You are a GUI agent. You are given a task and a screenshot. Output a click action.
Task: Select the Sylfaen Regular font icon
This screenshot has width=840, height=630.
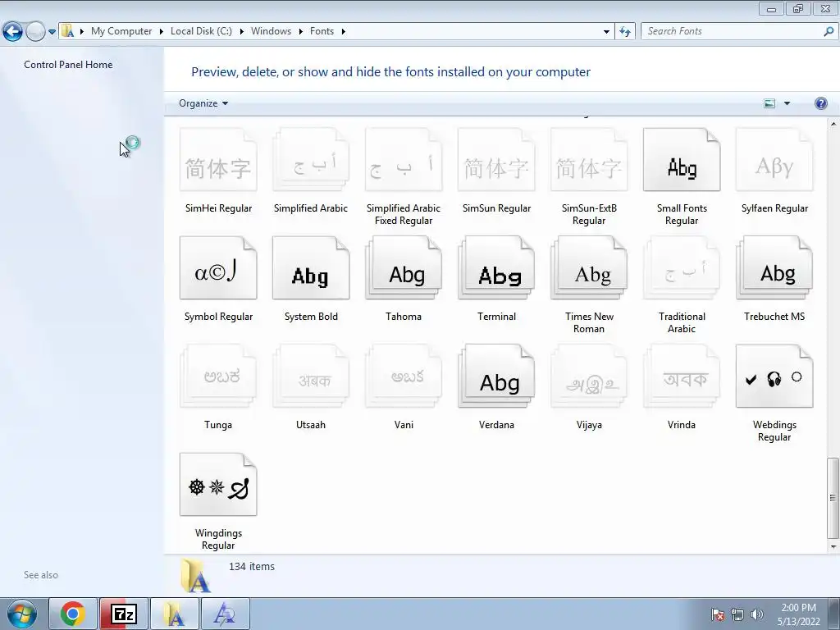[774, 160]
